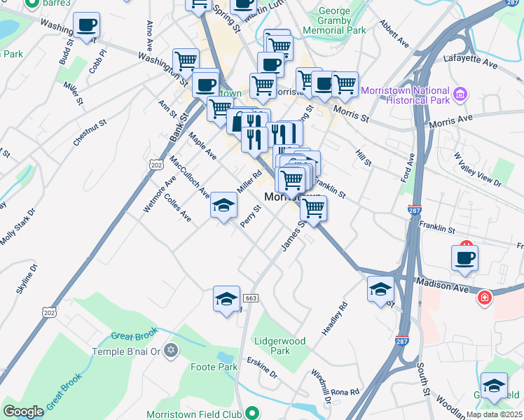The width and height of the screenshot is (524, 420).
Task: Open the Google logo link
Action: coord(24,412)
